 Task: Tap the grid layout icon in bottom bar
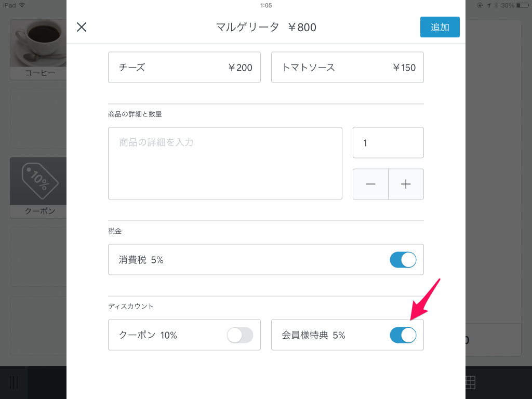coord(469,383)
